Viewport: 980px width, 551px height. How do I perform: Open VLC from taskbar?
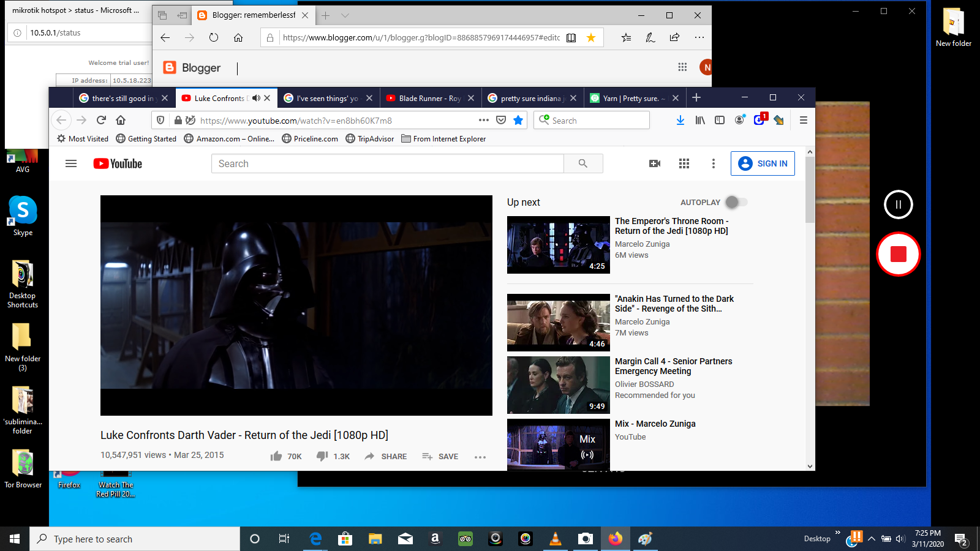tap(556, 539)
